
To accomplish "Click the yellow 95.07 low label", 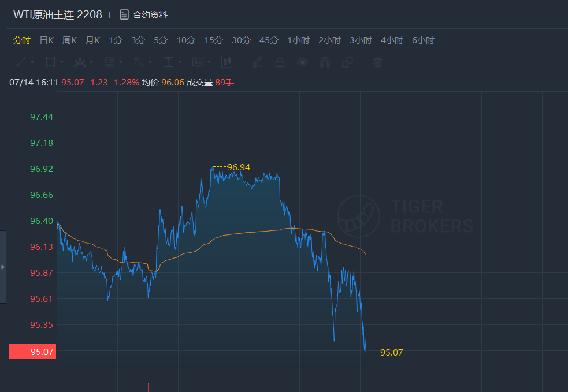I will 392,353.
